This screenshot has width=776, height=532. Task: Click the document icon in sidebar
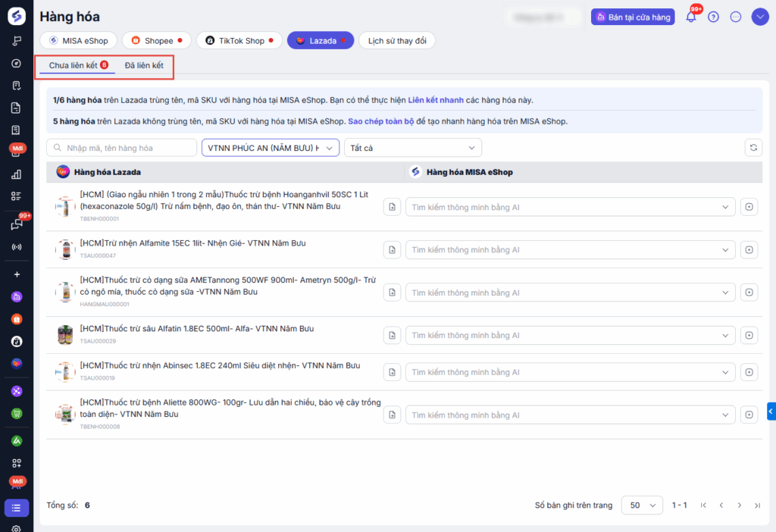[x=17, y=108]
